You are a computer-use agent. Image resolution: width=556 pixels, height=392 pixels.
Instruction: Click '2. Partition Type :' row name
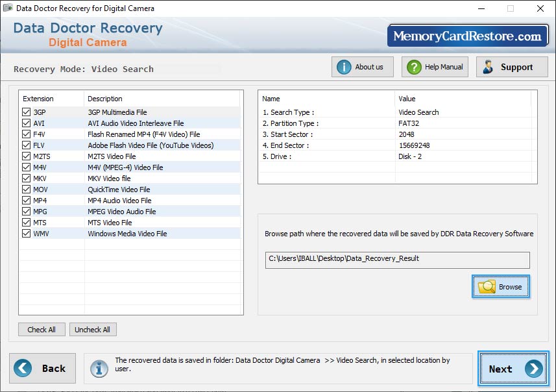291,123
